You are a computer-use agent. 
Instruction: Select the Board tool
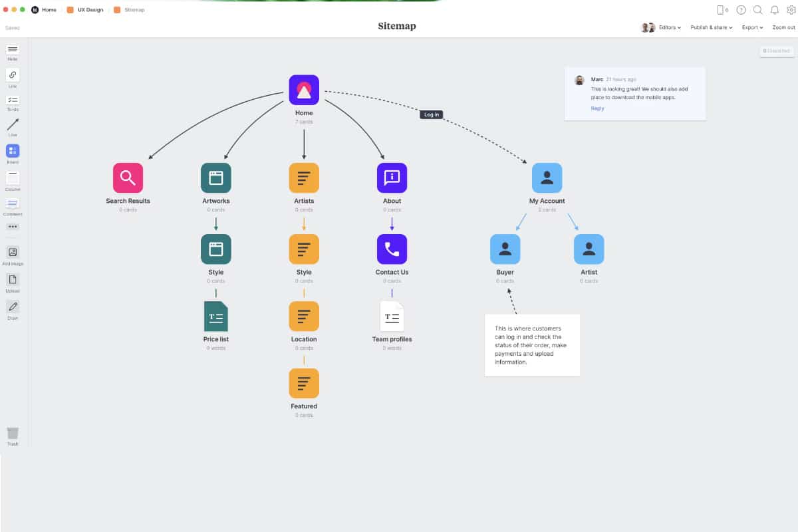click(12, 152)
